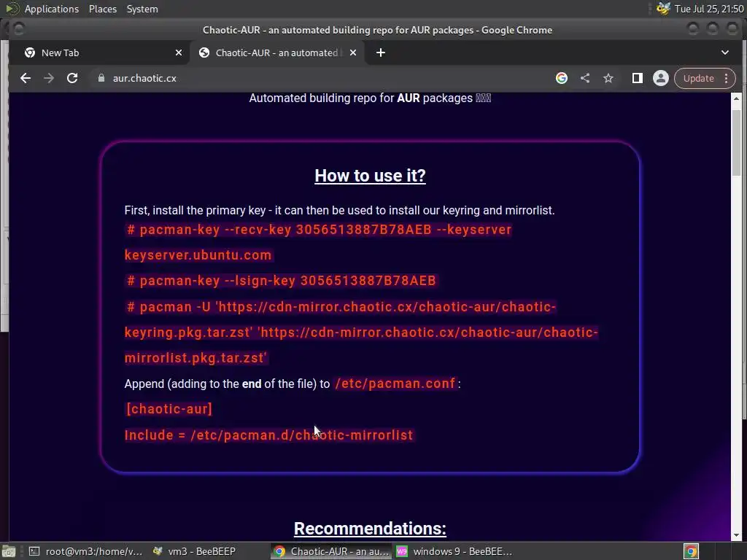Switch to the Chaotic-AUR tab
The height and width of the screenshot is (560, 747).
click(x=276, y=52)
